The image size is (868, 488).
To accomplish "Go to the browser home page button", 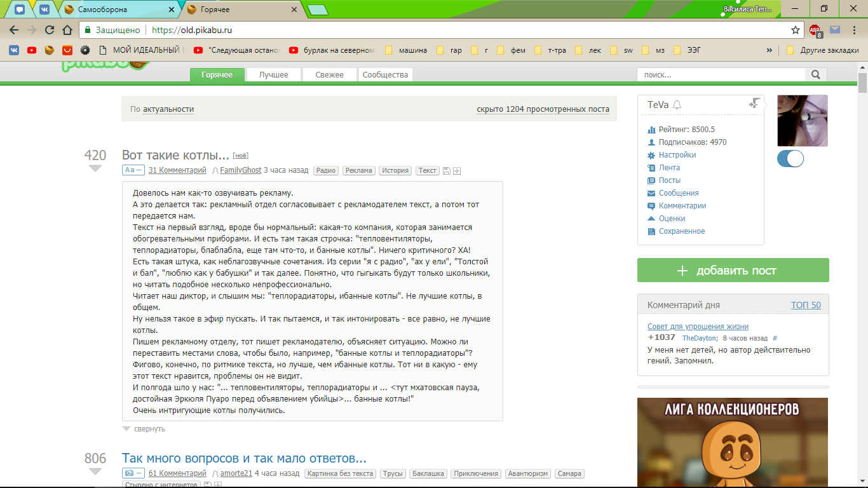I will (x=67, y=30).
